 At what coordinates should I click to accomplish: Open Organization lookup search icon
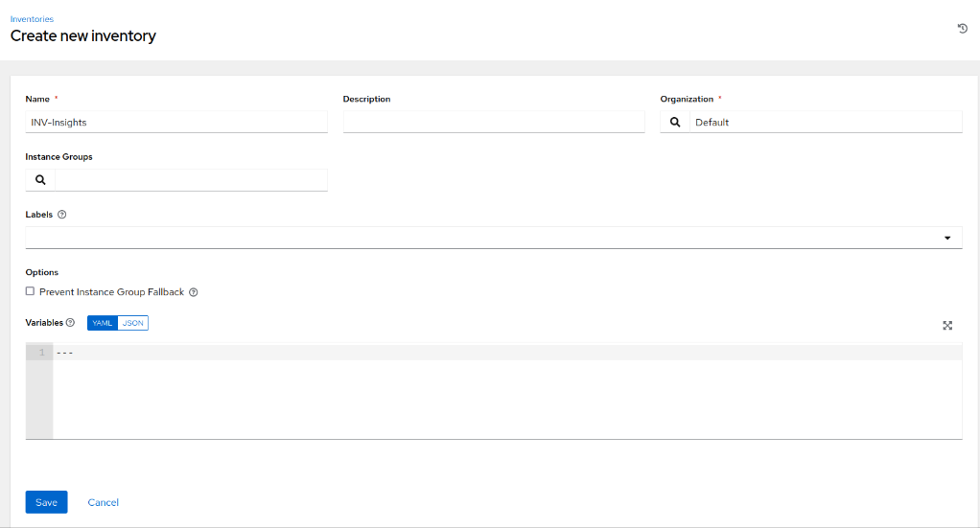[x=675, y=122]
